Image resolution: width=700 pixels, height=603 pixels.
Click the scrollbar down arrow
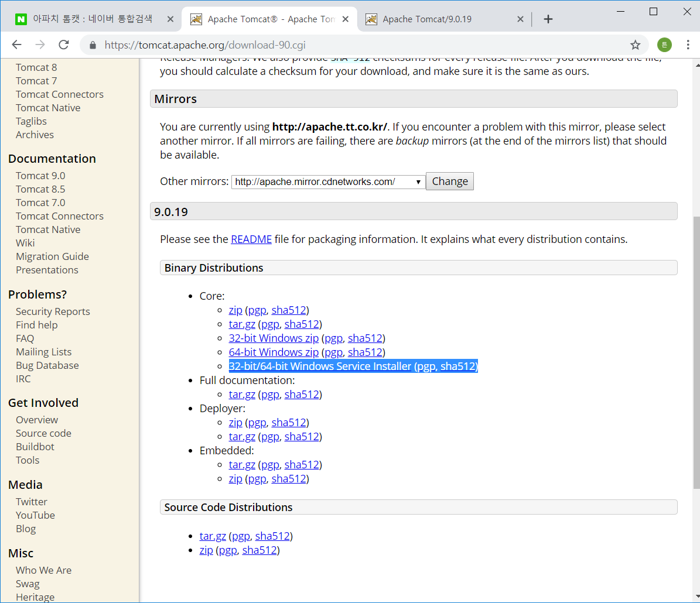tap(697, 597)
